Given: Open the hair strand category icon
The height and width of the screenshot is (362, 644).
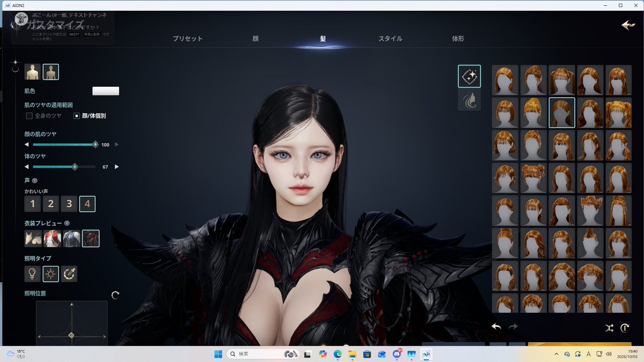Looking at the screenshot, I should pos(469,101).
